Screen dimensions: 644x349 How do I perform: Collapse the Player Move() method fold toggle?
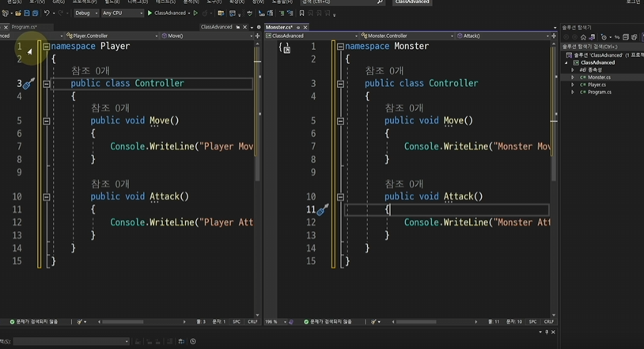(47, 121)
